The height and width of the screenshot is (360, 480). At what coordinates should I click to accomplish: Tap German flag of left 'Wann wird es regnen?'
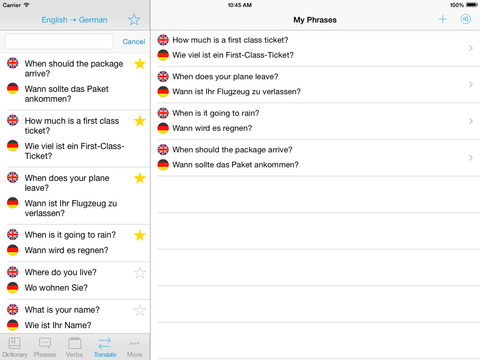point(13,250)
